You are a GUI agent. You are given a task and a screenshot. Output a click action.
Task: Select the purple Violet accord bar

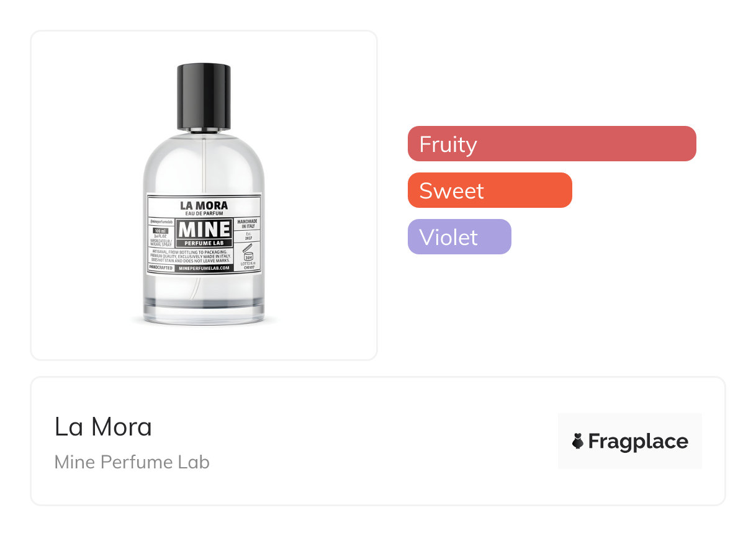pos(459,237)
